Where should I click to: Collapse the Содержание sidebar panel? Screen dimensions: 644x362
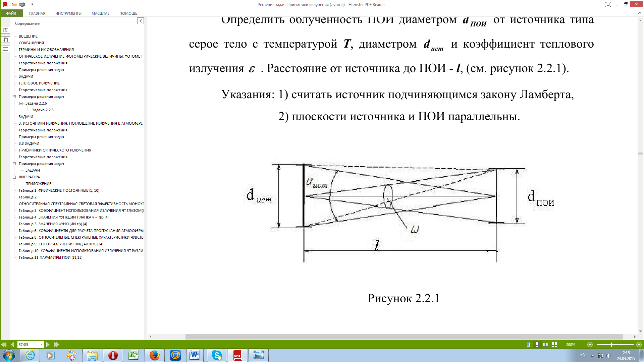point(141,21)
